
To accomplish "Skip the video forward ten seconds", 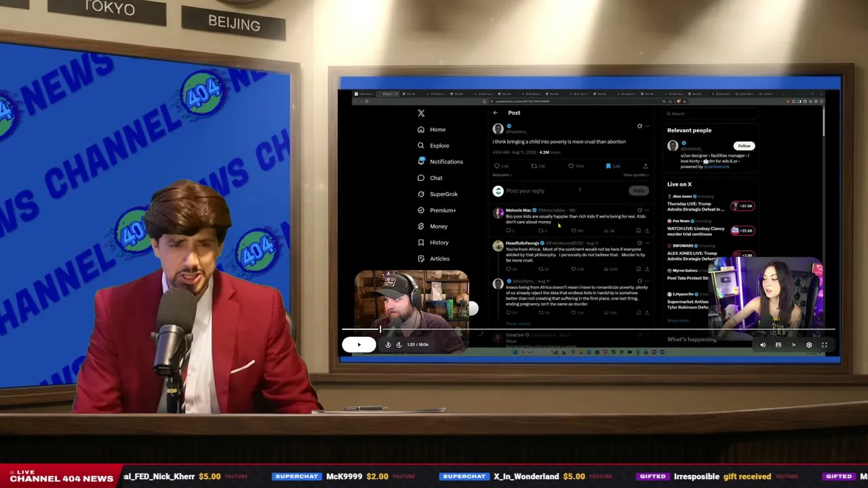I will (399, 345).
